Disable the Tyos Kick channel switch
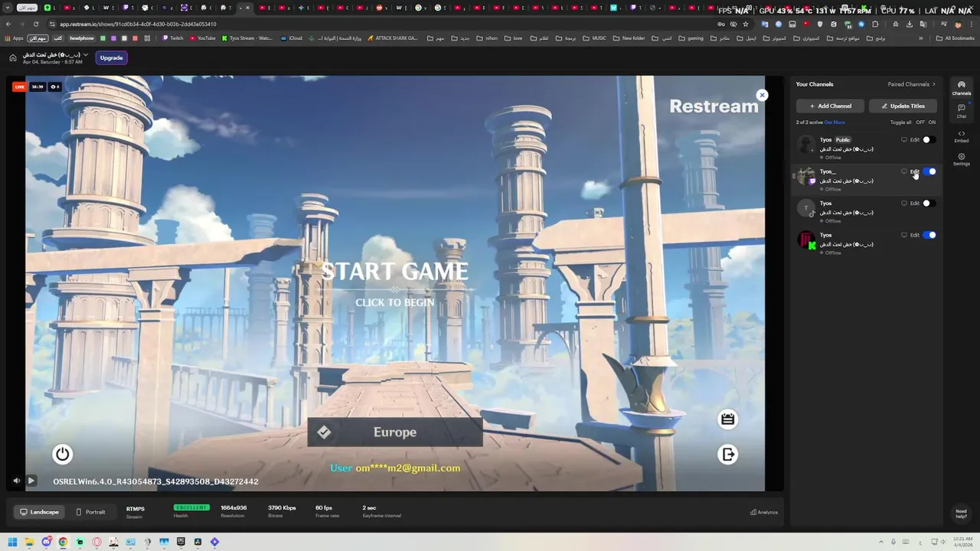The image size is (980, 551). tap(929, 235)
